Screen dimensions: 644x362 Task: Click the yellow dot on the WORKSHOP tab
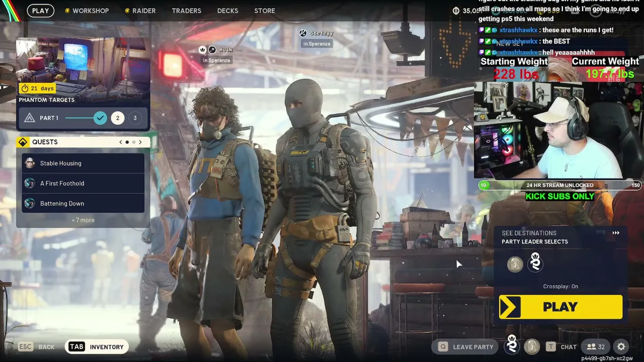(67, 11)
